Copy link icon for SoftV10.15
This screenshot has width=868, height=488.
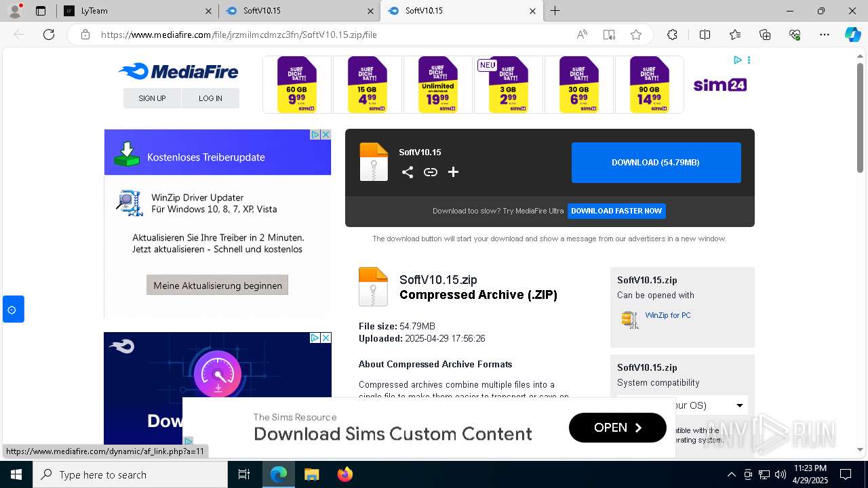tap(431, 172)
